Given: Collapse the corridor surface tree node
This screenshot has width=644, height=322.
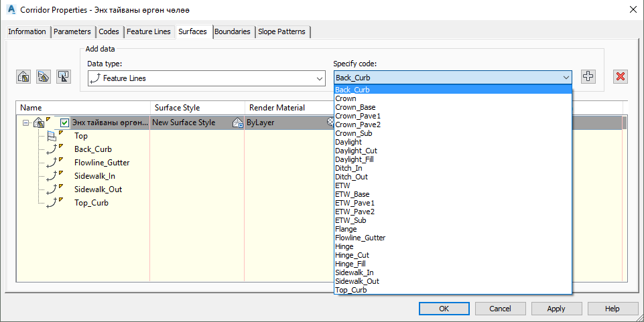Looking at the screenshot, I should [x=25, y=123].
